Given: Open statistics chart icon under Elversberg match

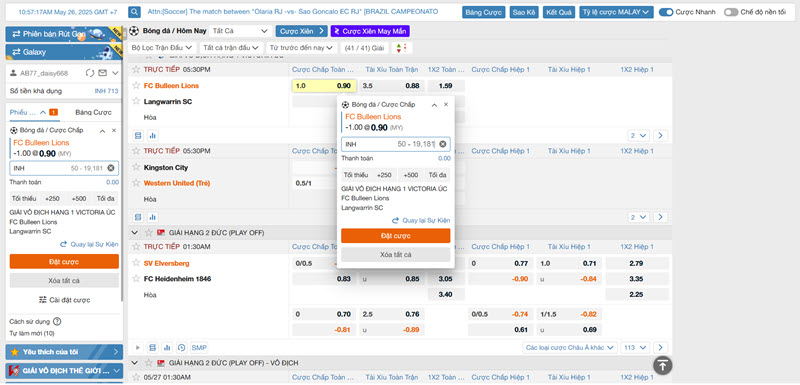Looking at the screenshot, I should (167, 347).
